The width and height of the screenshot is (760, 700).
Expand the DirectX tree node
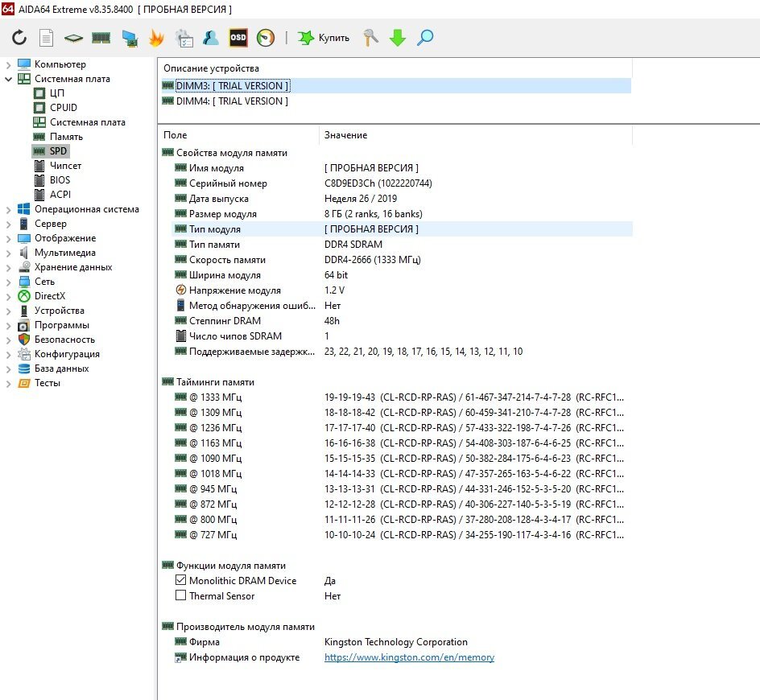point(8,296)
